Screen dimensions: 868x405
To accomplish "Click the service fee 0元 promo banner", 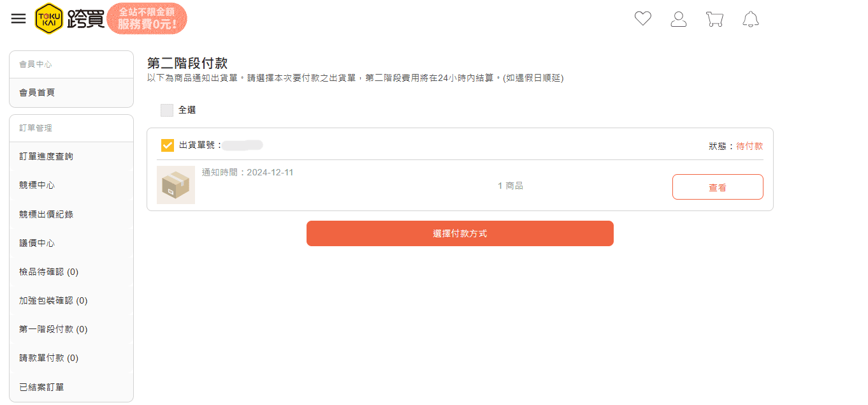I will click(147, 18).
